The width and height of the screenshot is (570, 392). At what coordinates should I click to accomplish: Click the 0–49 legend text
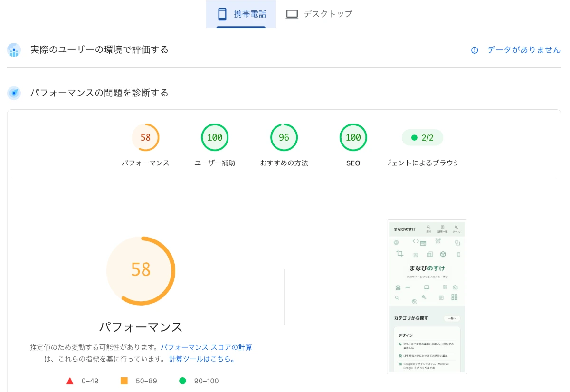[90, 381]
